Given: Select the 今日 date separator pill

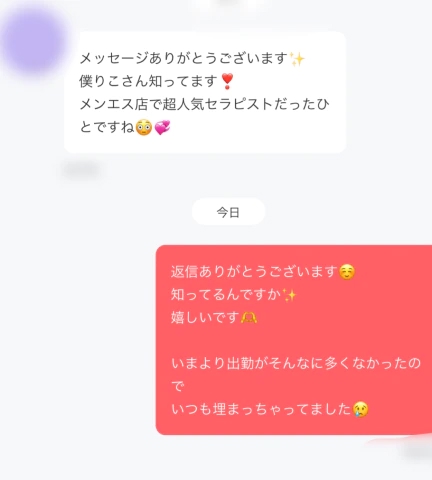Looking at the screenshot, I should click(228, 212).
